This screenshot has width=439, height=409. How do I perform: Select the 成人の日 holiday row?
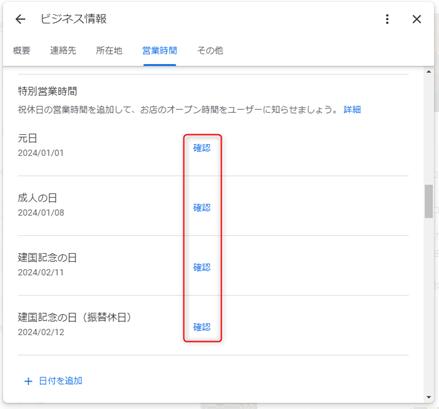pos(213,206)
